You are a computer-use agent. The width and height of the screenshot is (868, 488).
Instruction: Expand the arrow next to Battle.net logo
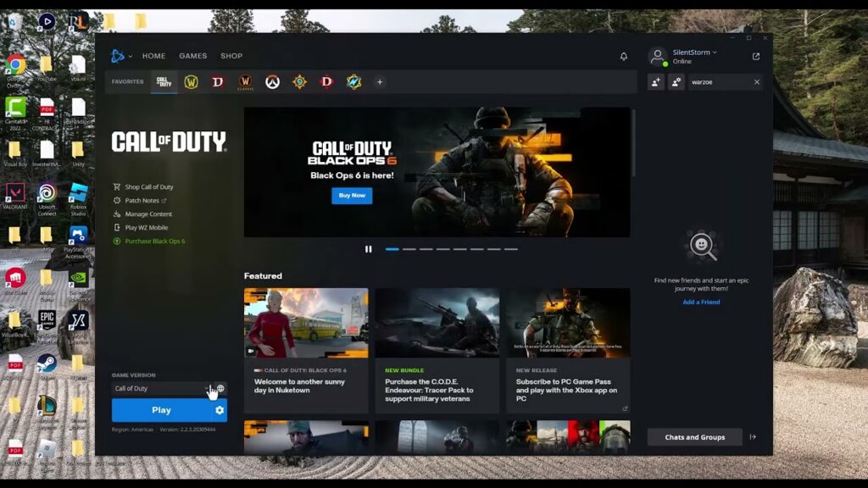coord(130,56)
